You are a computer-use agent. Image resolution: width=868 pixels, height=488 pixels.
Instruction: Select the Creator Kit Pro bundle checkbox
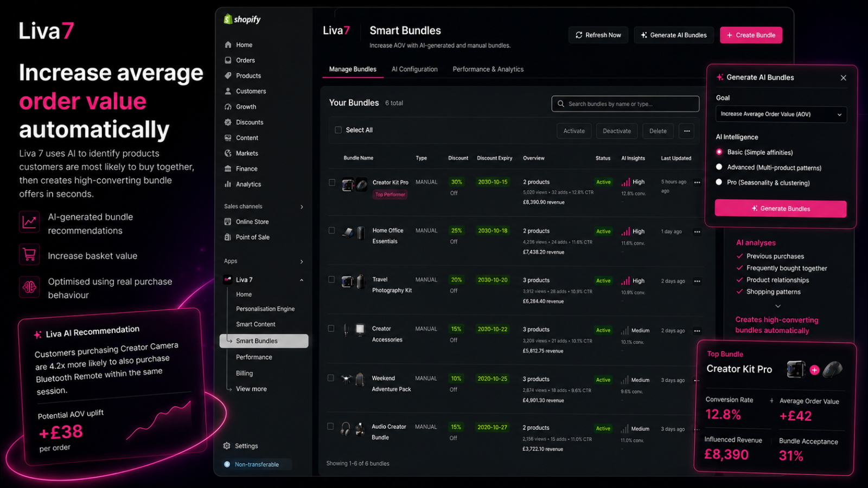pyautogui.click(x=332, y=182)
